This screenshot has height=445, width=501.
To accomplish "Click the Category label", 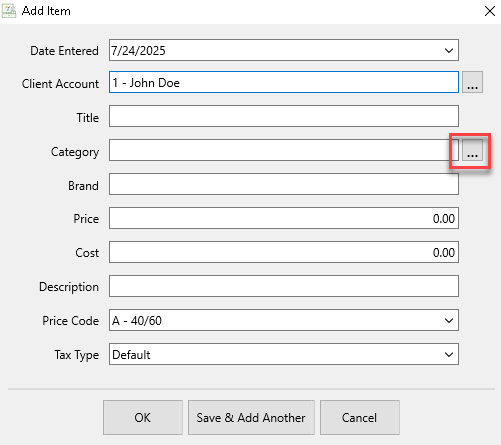I will click(75, 152).
